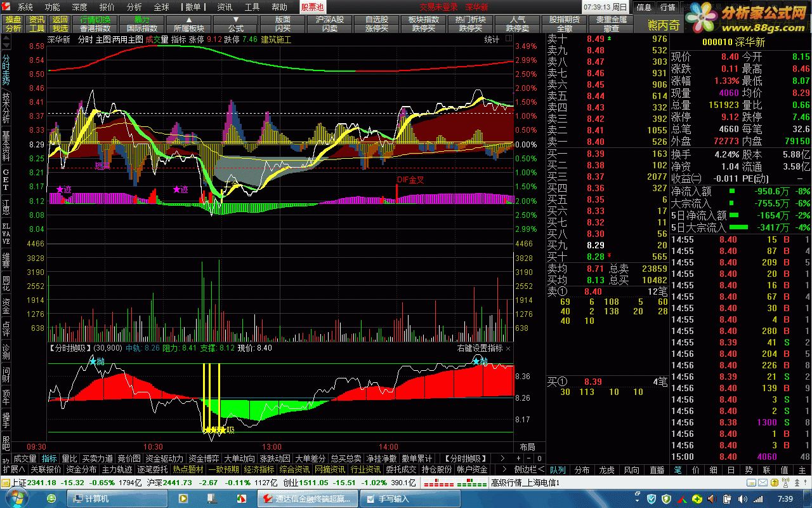Click the 建筑施工 sector link
This screenshot has width=812, height=508.
276,39
